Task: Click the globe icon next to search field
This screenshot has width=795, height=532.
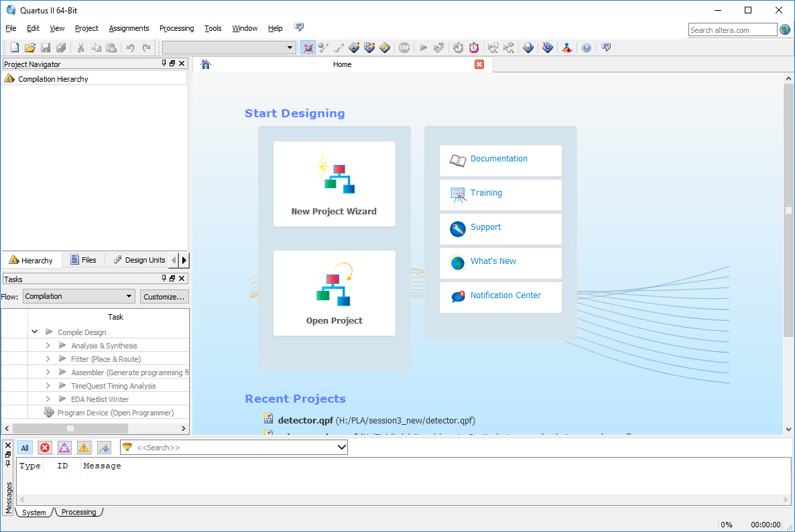Action: [x=785, y=30]
